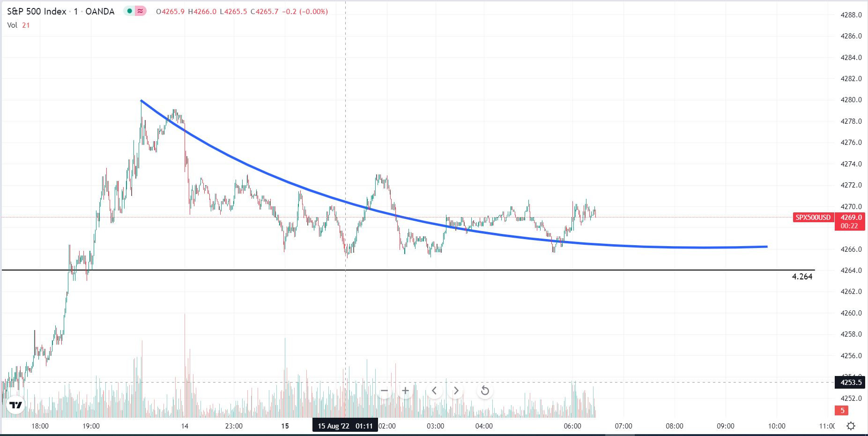Click the pink approximate data icon
This screenshot has height=436, width=868.
point(140,11)
